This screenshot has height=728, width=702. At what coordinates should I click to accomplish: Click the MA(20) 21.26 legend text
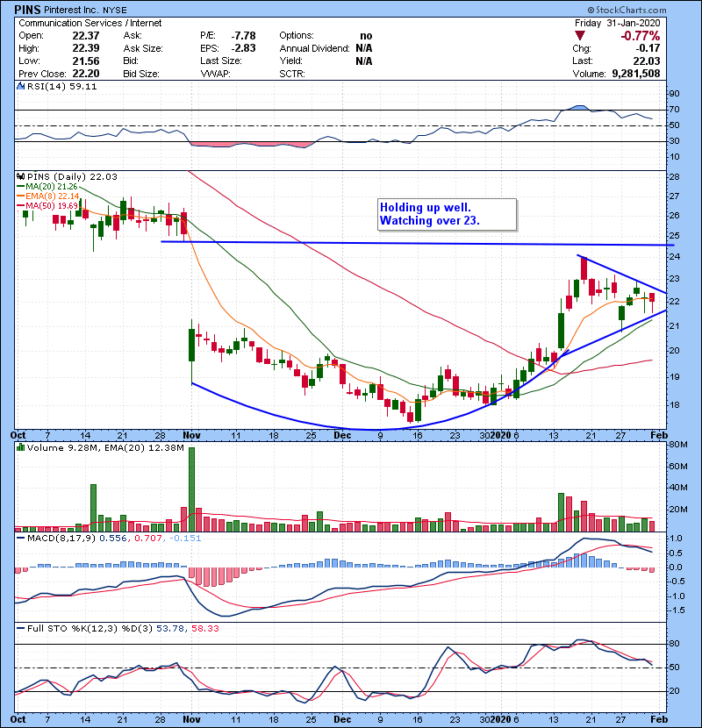coord(52,187)
